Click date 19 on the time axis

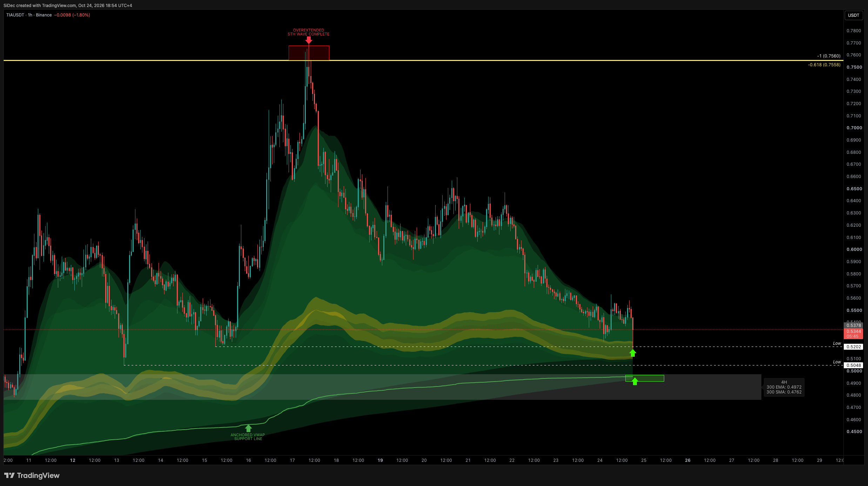[380, 460]
